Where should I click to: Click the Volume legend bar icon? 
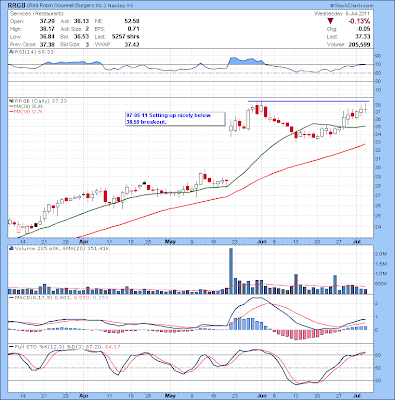click(11, 248)
